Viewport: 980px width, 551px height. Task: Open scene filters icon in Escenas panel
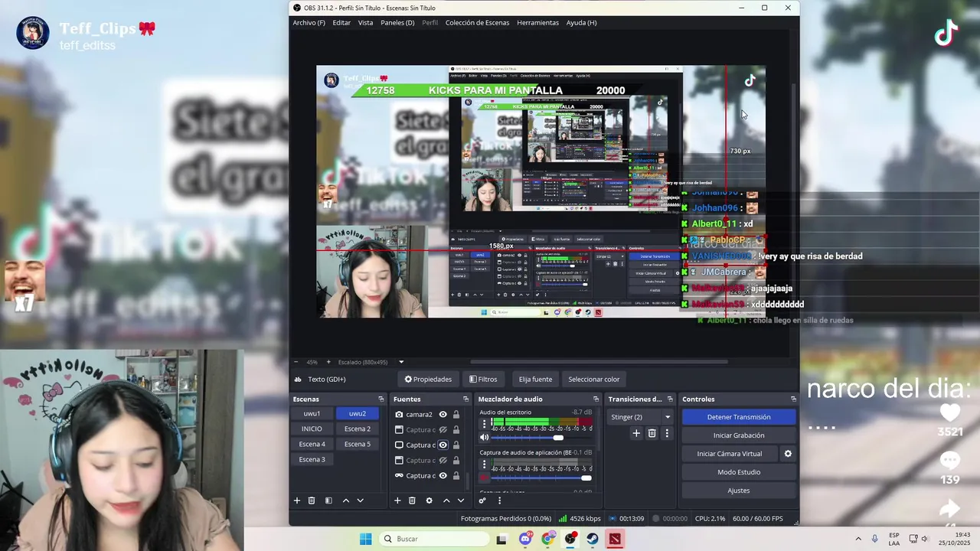(328, 500)
